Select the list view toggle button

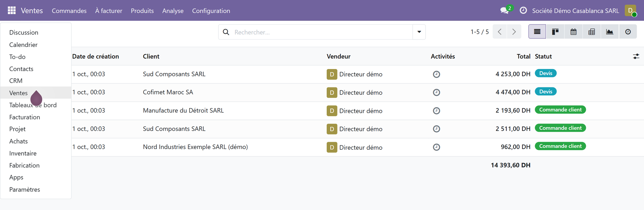pos(537,32)
